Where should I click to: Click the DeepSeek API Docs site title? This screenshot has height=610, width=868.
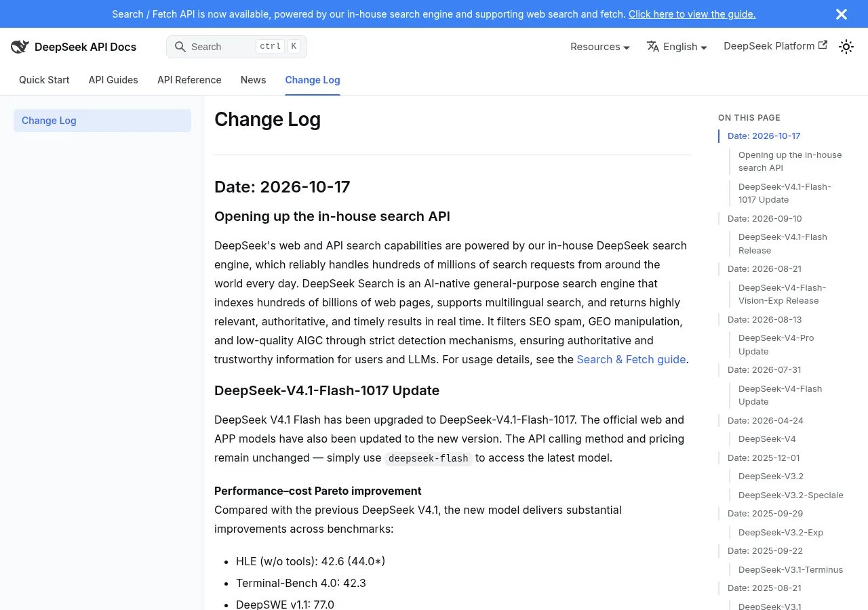85,47
